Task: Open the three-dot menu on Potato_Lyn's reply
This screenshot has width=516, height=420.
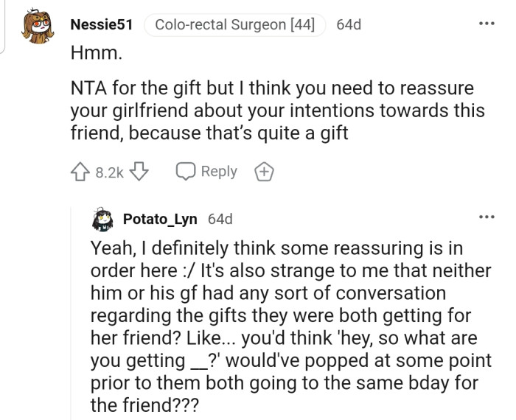Action: point(487,217)
